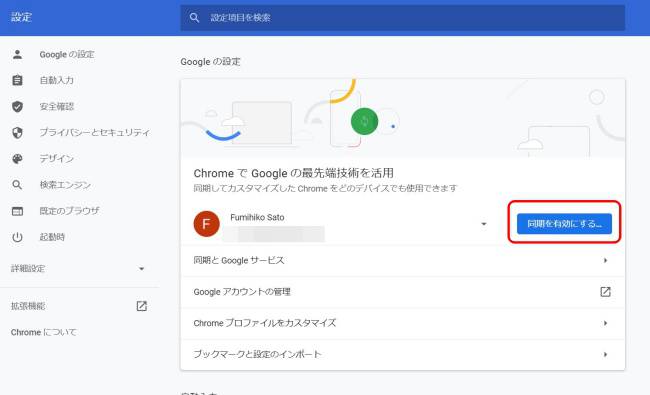650x395 pixels.
Task: Open Google アカウントの管理 row
Action: click(403, 292)
